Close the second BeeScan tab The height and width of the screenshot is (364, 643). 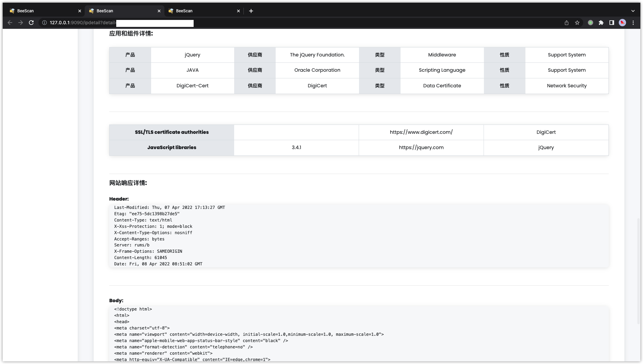click(159, 11)
